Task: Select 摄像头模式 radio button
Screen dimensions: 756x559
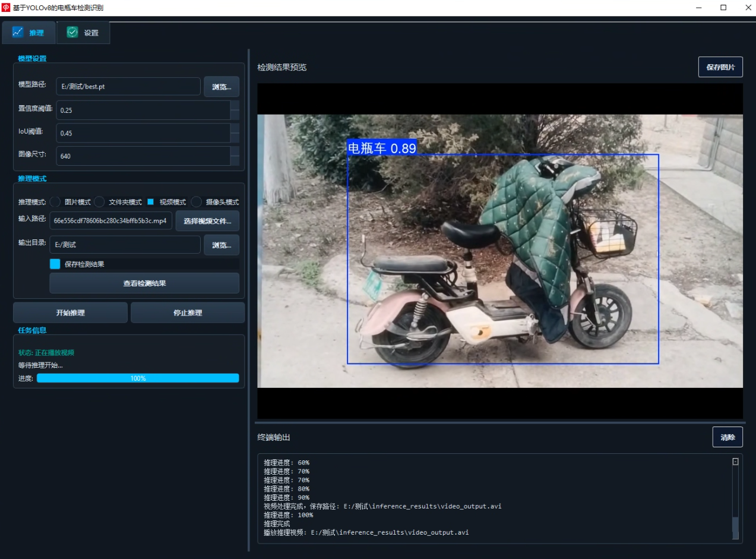Action: point(197,202)
